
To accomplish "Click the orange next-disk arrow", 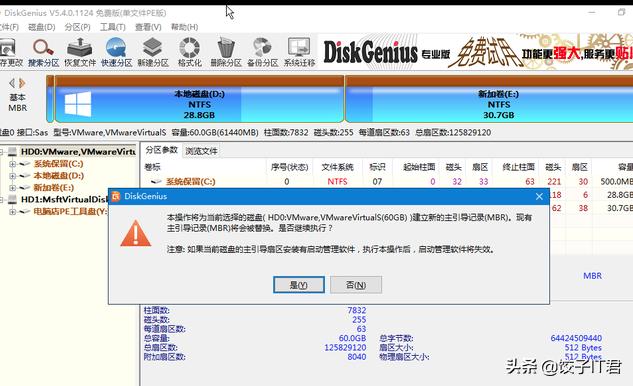I will coord(22,83).
